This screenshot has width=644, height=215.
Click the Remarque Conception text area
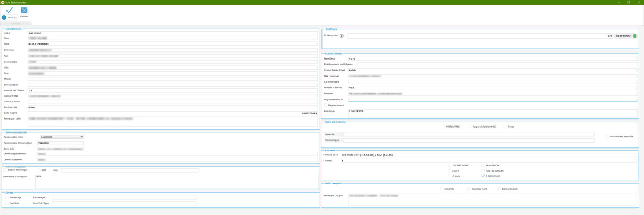(177, 181)
